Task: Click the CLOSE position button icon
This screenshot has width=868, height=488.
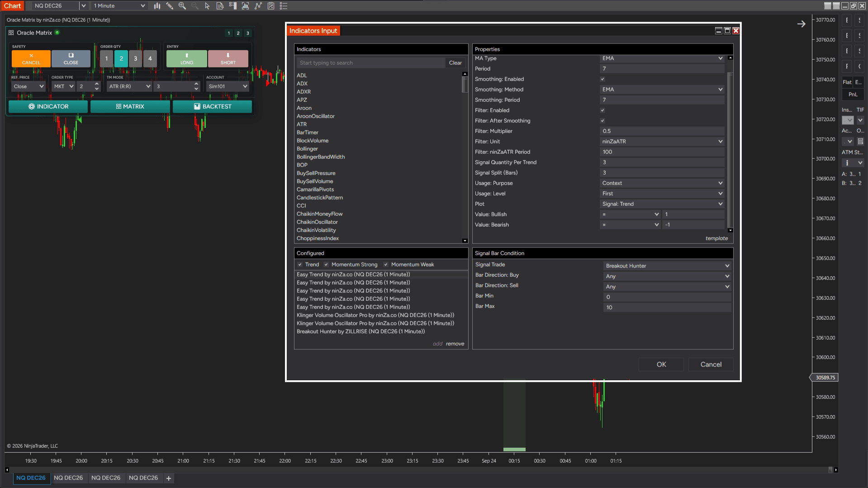Action: 71,59
